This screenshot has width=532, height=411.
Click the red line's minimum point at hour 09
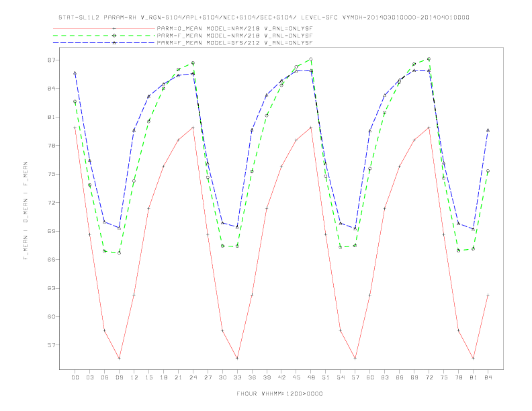click(119, 358)
